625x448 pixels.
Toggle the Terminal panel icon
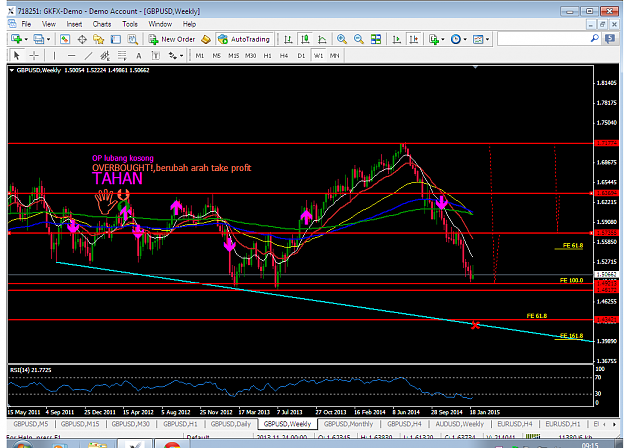(116, 39)
